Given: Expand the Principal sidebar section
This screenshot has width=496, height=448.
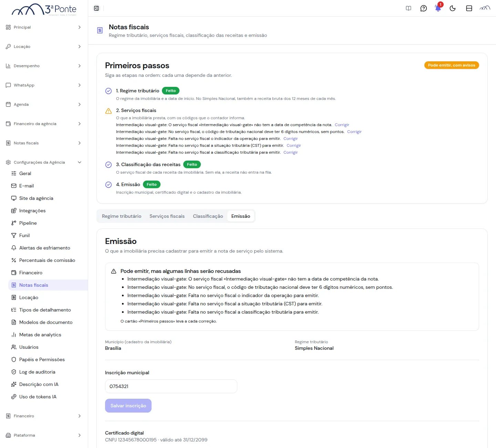Looking at the screenshot, I should tap(44, 27).
